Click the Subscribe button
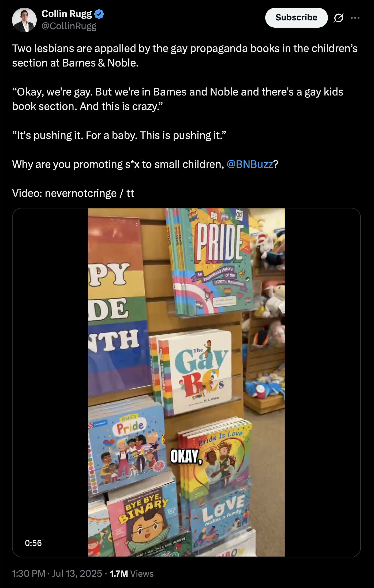This screenshot has width=374, height=588. 296,18
